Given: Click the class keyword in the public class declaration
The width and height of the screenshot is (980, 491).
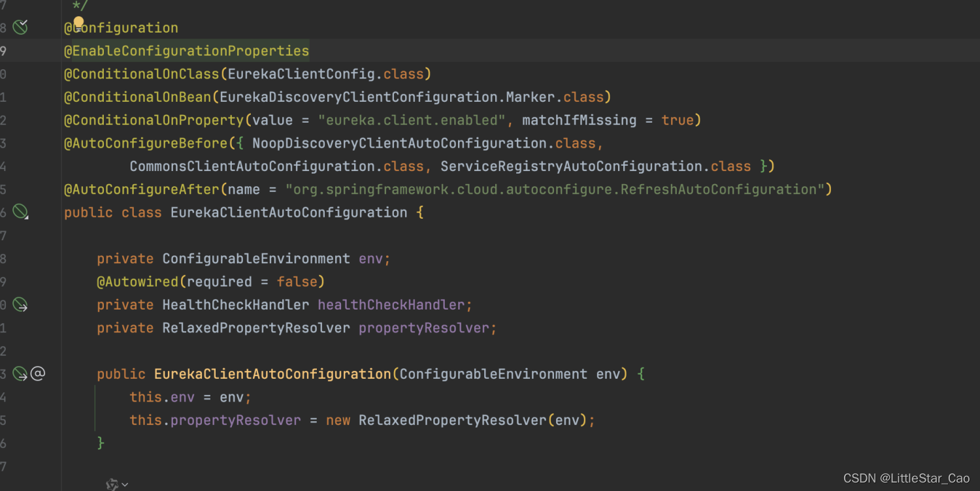Looking at the screenshot, I should [x=142, y=212].
